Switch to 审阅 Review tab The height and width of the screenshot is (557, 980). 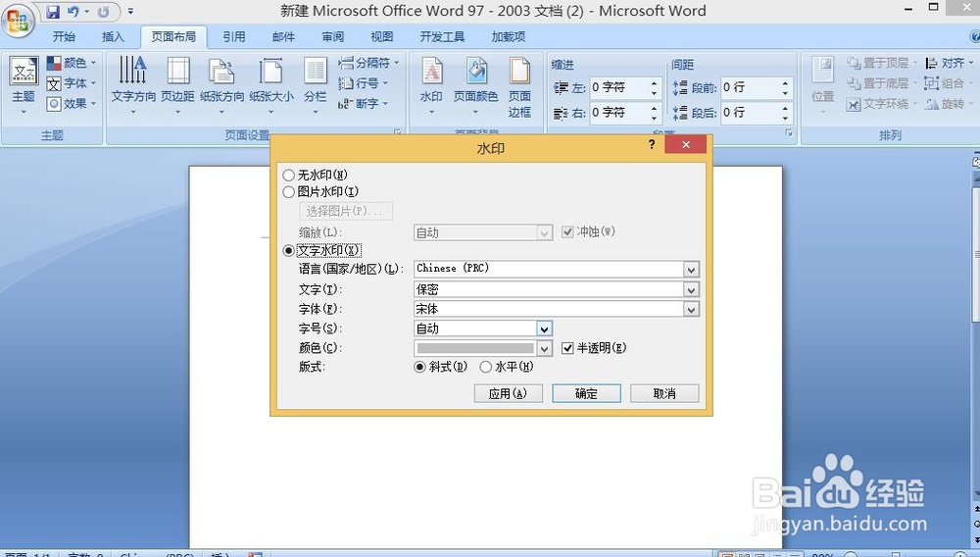coord(333,37)
